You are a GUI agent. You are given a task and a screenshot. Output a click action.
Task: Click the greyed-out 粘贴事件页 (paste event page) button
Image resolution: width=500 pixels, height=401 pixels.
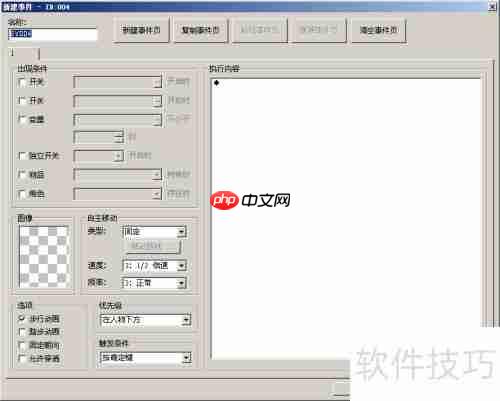point(259,30)
